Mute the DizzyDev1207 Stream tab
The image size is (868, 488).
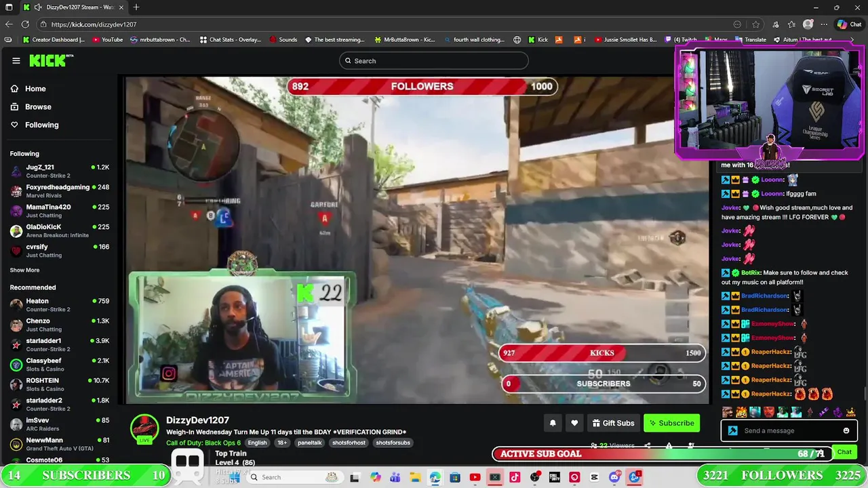pos(38,7)
